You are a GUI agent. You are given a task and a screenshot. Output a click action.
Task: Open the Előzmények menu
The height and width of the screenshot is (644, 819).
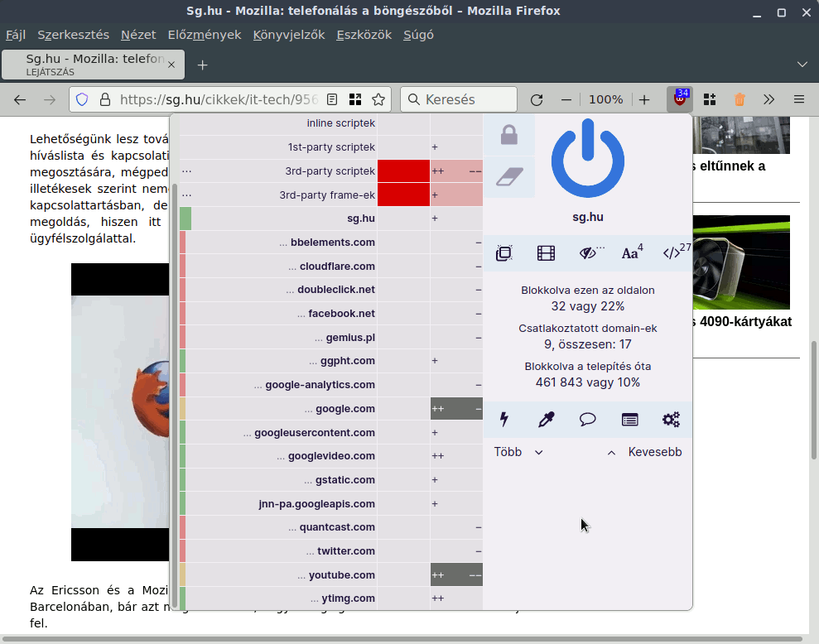pyautogui.click(x=205, y=35)
